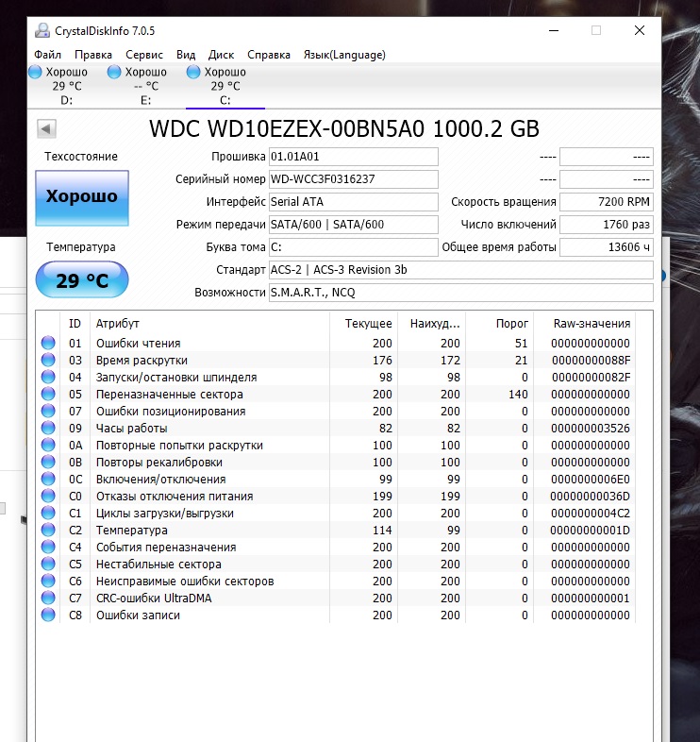This screenshot has width=700, height=742.
Task: Click the 7200 RPM rotation speed field
Action: 607,202
